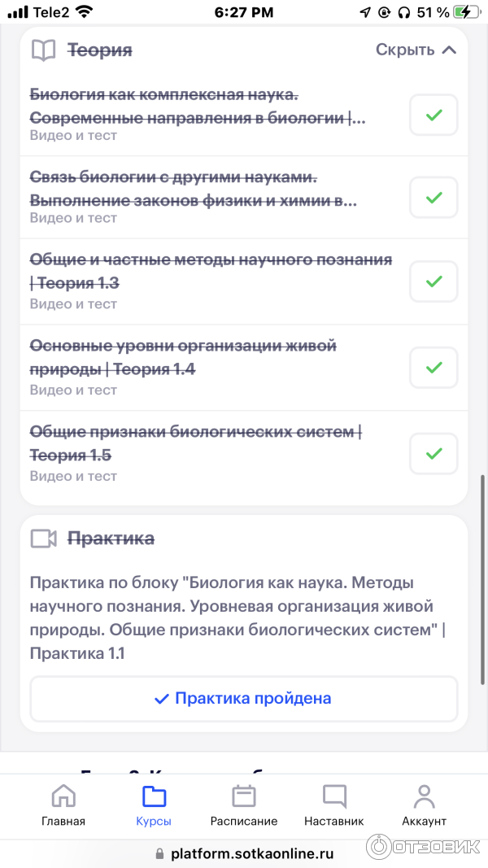This screenshot has width=488, height=868.
Task: Tap the Курсы folder icon
Action: tap(154, 796)
